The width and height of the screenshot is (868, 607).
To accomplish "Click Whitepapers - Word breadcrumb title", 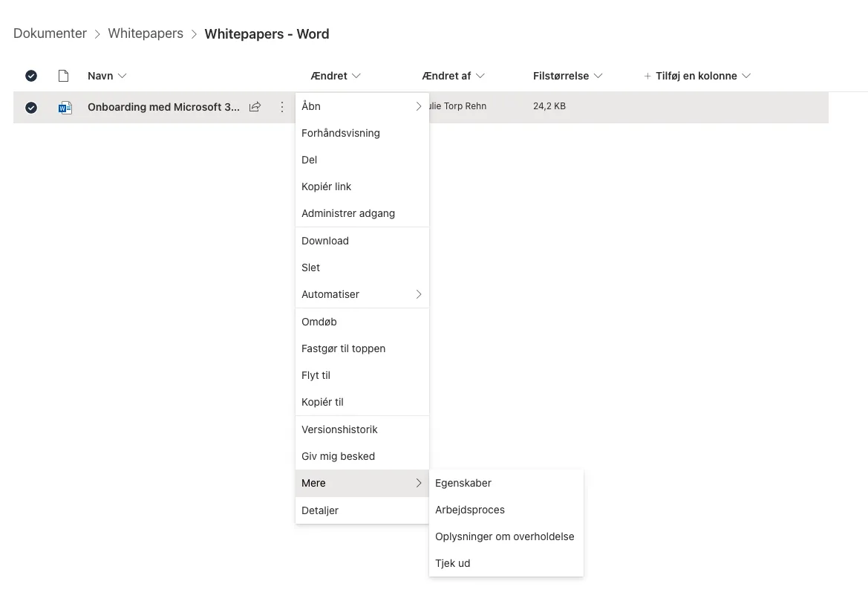I will pos(267,33).
